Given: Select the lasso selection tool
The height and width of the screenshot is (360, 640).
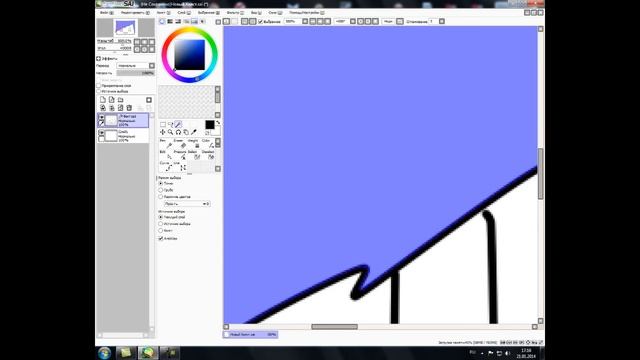Looking at the screenshot, I should coord(171,124).
